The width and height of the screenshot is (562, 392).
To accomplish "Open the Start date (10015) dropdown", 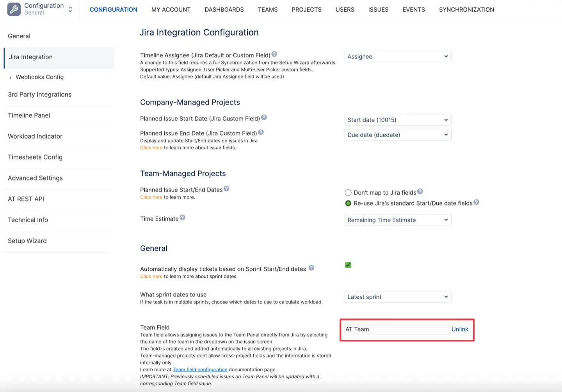I will coord(397,120).
